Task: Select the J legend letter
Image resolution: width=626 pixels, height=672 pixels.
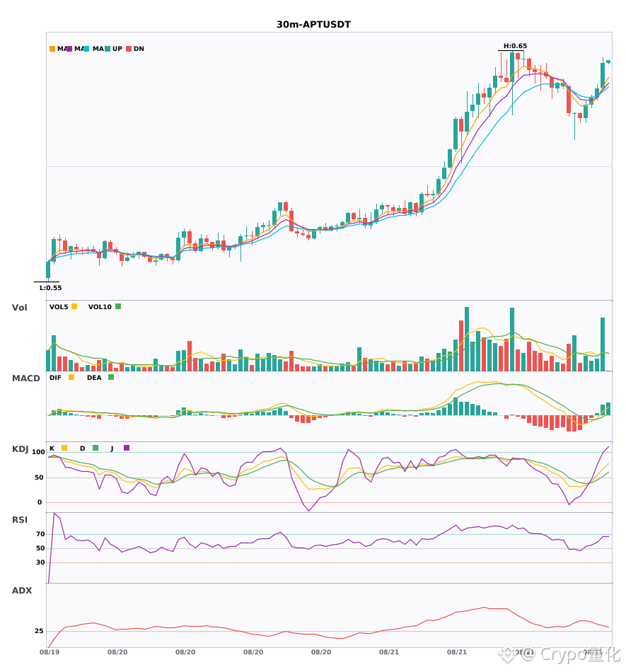Action: (112, 448)
